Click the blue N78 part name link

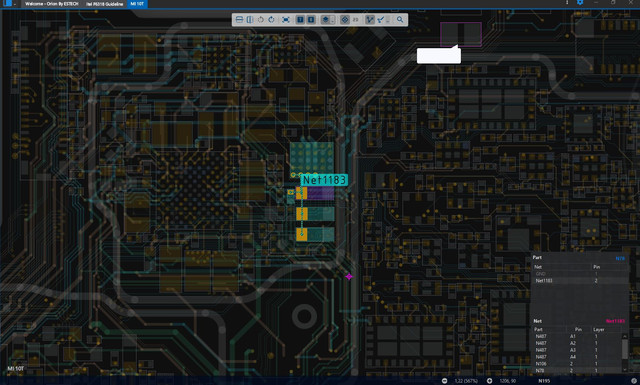[620, 258]
